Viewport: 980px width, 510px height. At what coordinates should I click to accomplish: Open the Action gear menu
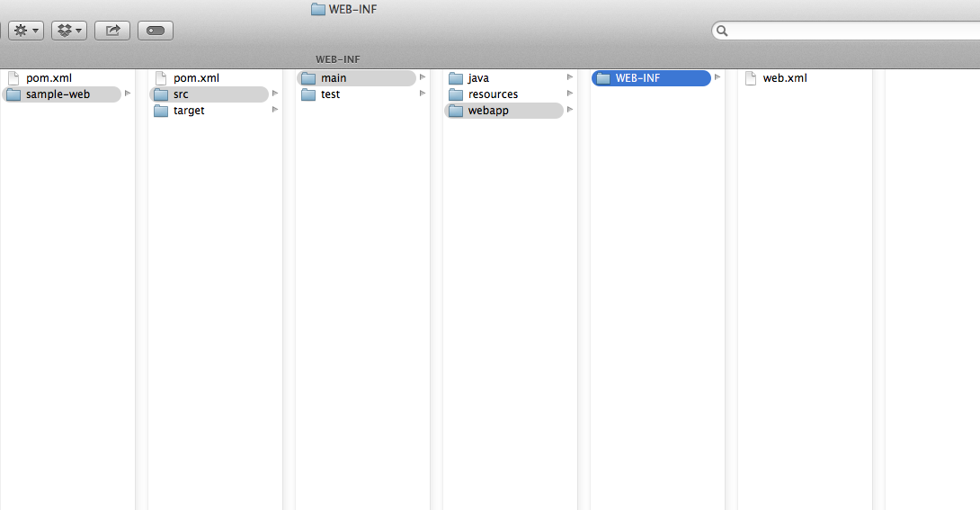pyautogui.click(x=26, y=31)
